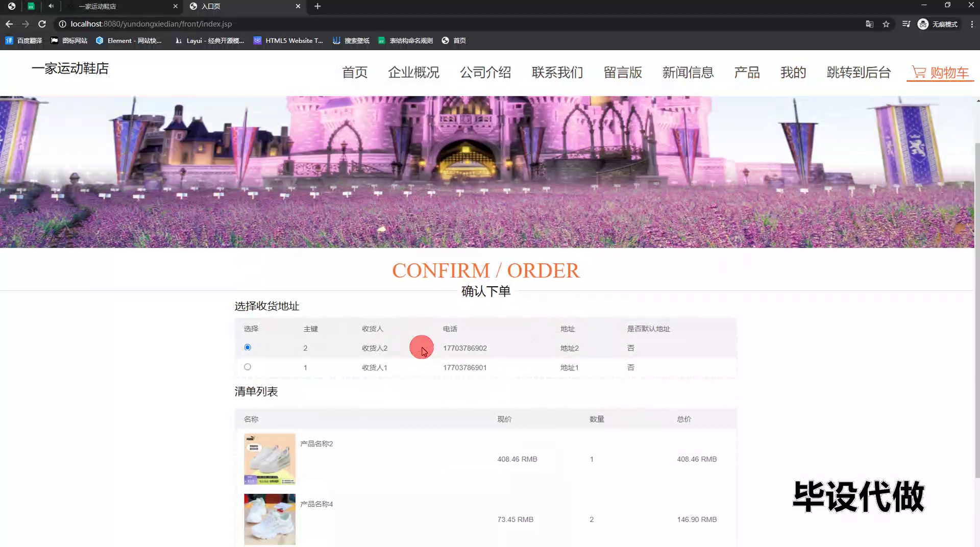Image resolution: width=980 pixels, height=547 pixels.
Task: Open 公司介绍 menu item
Action: click(x=485, y=72)
